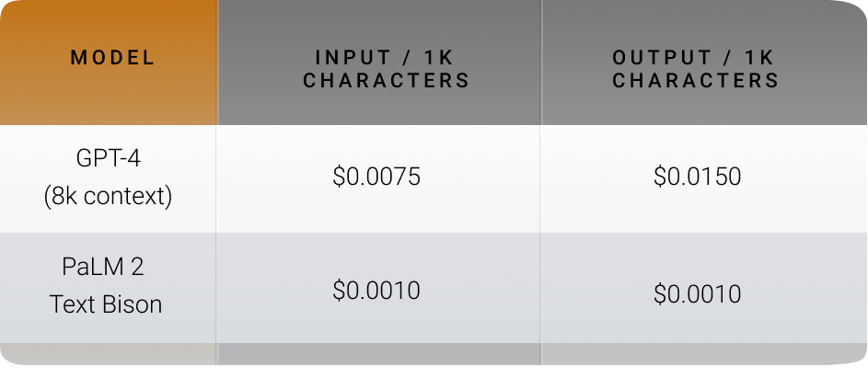Screen dimensions: 868x378
Task: Select the "(8k context)" label
Action: (x=108, y=196)
